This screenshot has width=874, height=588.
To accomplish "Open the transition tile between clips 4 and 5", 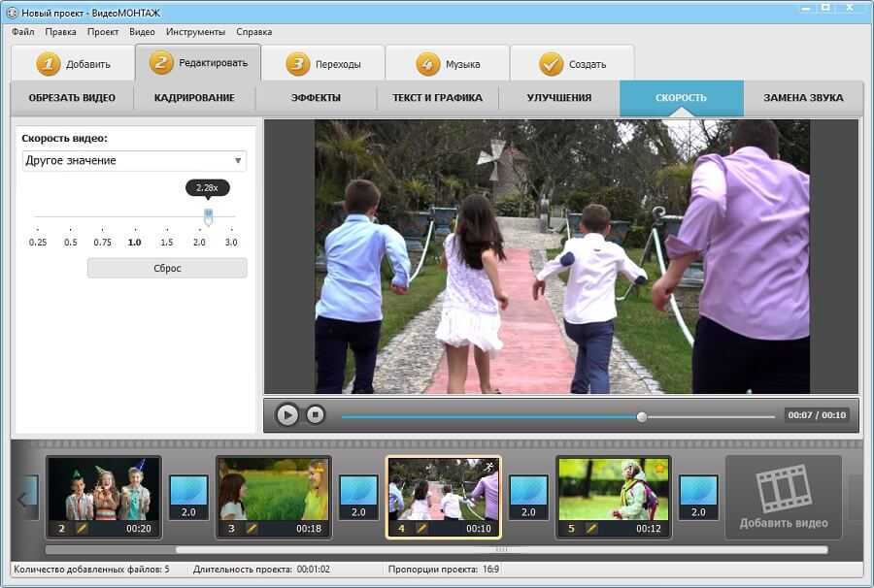I will (528, 497).
